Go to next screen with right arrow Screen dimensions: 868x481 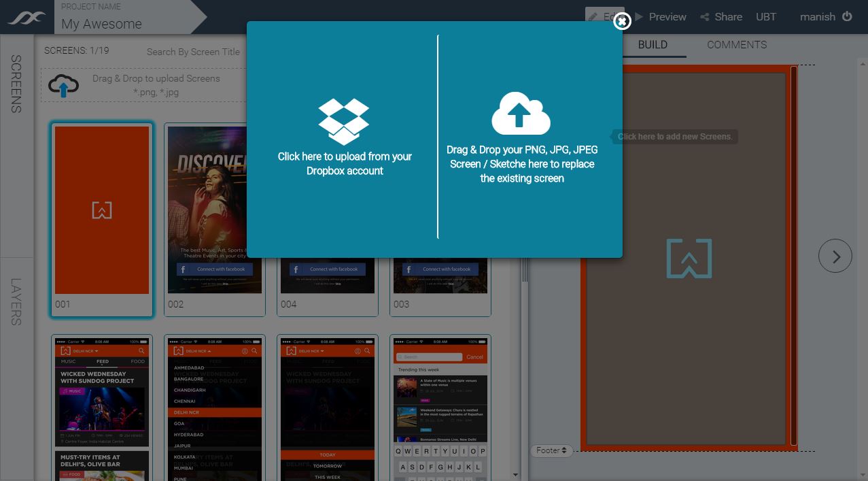pos(835,256)
